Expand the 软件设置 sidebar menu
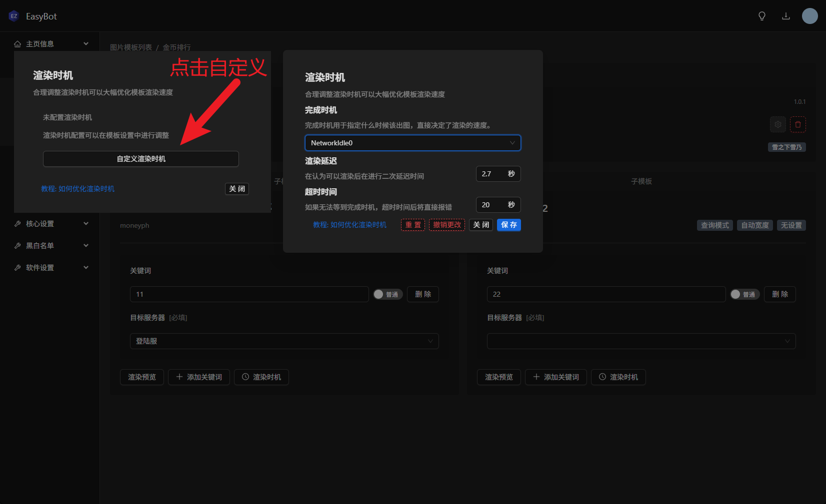Viewport: 826px width, 504px height. coord(86,268)
